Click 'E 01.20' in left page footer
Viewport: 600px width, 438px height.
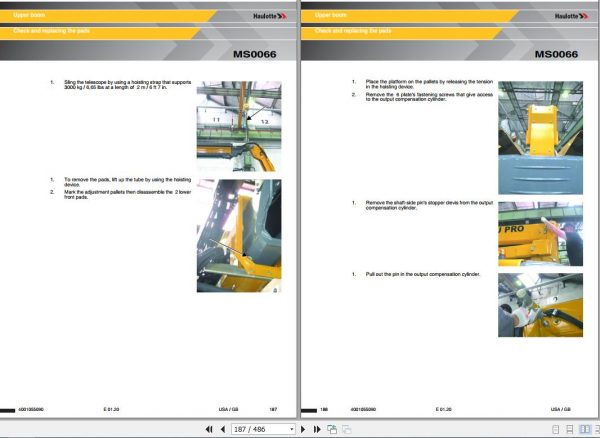(111, 409)
